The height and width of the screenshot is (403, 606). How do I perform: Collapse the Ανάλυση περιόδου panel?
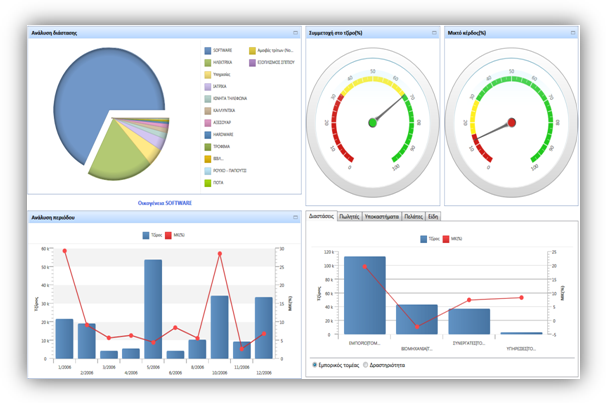295,218
